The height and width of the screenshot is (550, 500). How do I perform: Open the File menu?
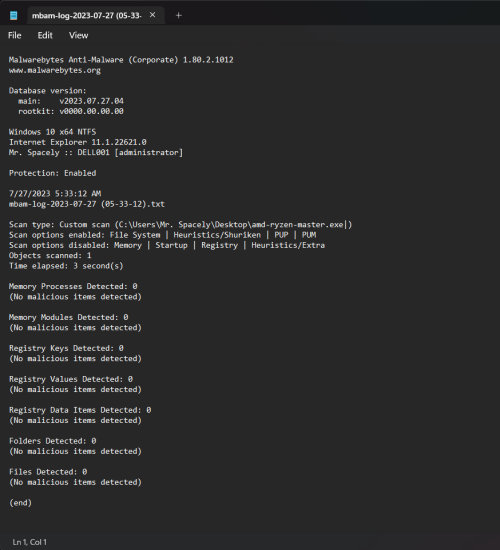15,35
